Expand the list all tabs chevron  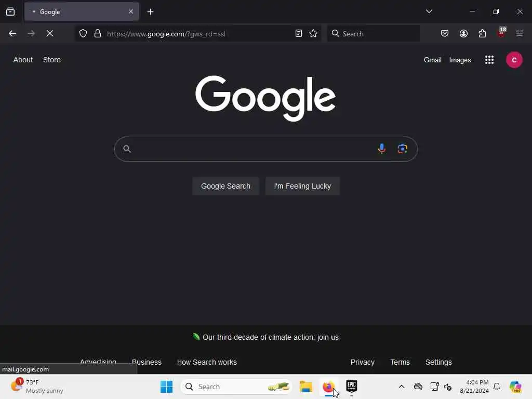click(429, 11)
